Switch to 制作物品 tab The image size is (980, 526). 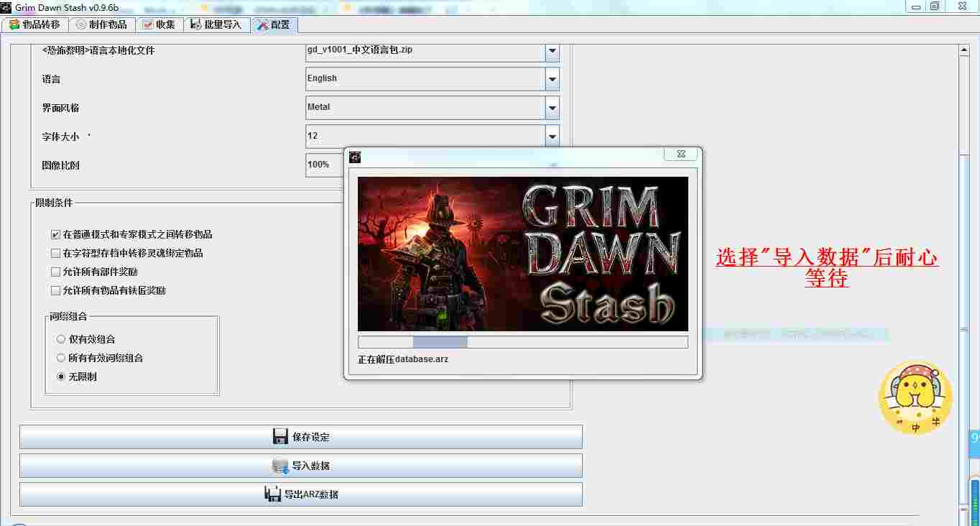(x=102, y=24)
